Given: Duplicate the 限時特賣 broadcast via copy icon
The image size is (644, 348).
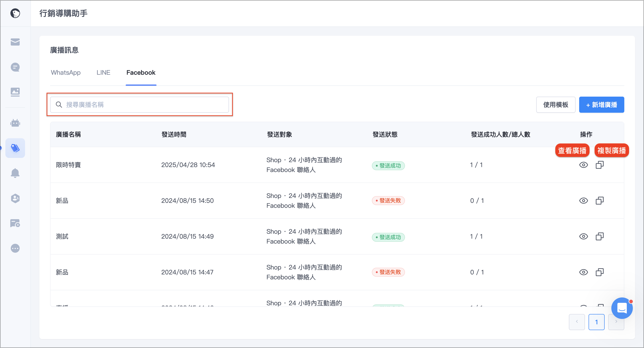Looking at the screenshot, I should 600,165.
